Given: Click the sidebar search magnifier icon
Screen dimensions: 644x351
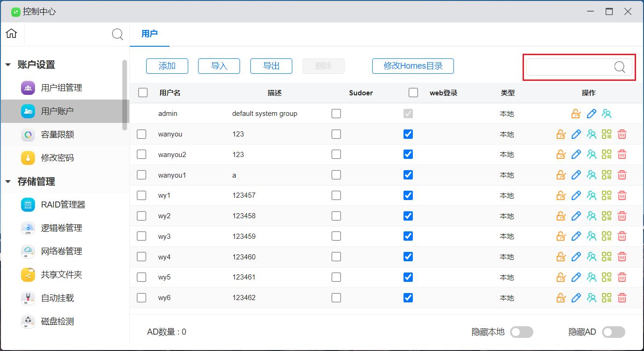Looking at the screenshot, I should 118,34.
